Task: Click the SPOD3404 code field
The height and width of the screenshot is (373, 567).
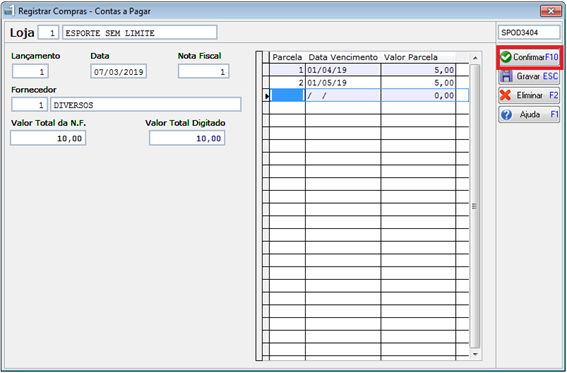Action: tap(529, 33)
